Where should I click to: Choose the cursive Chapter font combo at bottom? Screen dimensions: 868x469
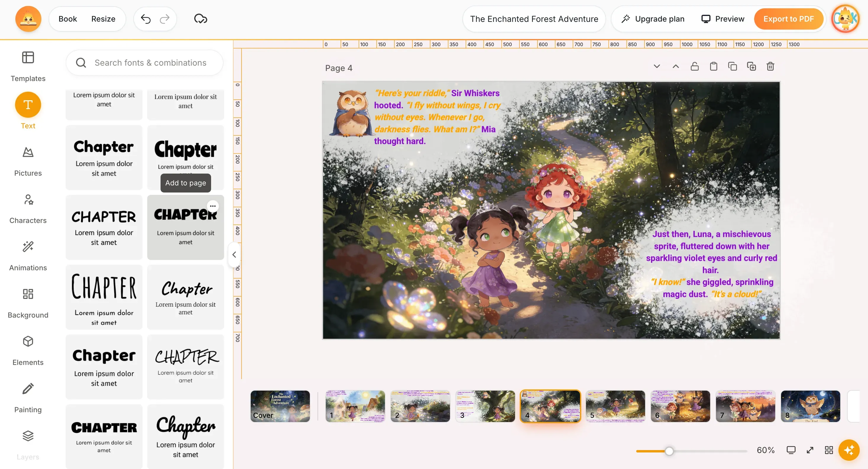coord(185,436)
